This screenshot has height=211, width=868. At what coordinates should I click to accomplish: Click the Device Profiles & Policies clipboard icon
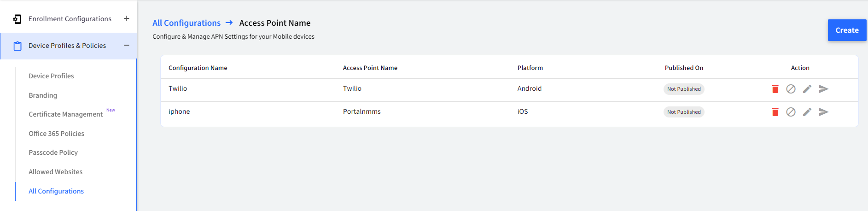click(17, 46)
